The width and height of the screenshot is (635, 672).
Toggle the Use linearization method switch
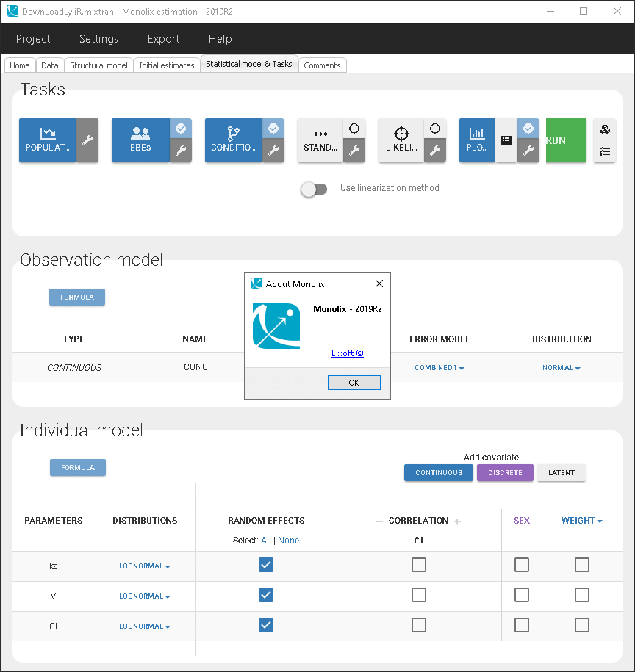tap(314, 189)
